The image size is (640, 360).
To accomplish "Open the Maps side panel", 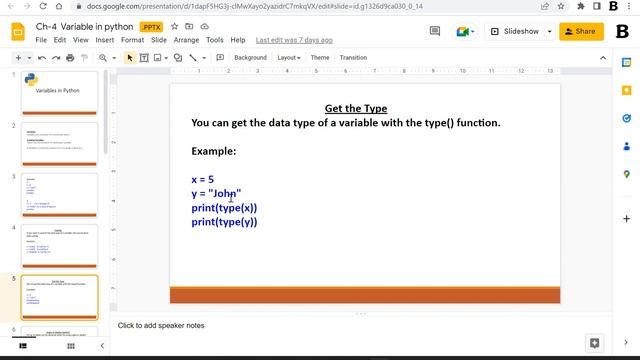I will (x=627, y=174).
